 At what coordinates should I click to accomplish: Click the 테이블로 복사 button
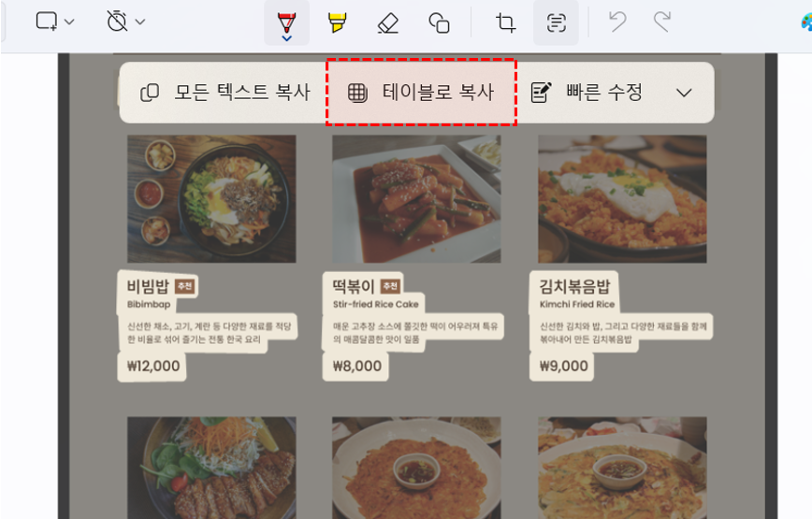coord(421,92)
